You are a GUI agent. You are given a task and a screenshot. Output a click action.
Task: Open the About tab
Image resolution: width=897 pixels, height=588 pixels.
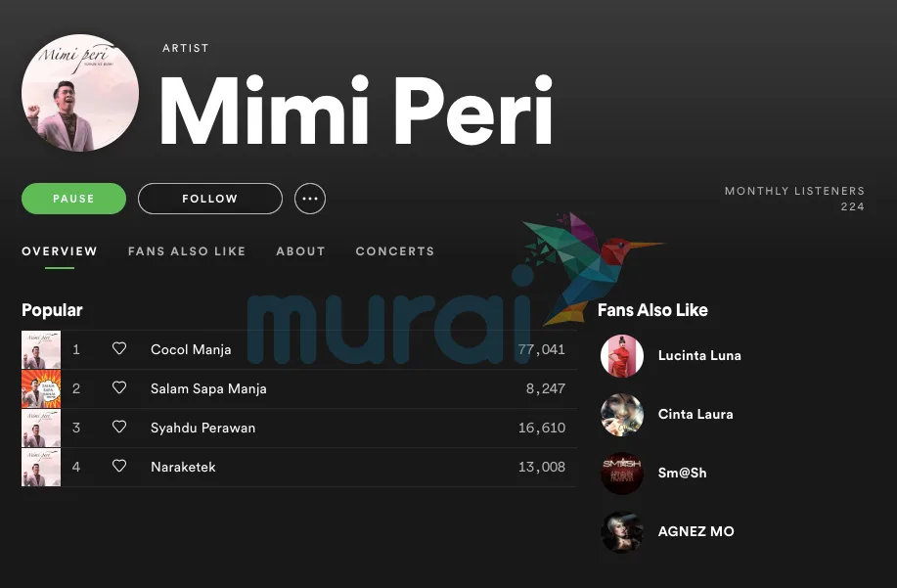(300, 251)
